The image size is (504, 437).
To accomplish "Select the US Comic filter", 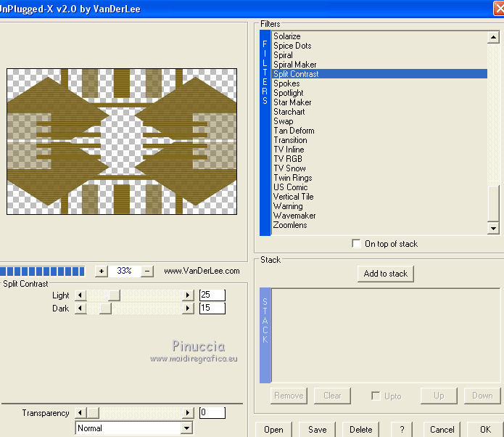I will [x=290, y=187].
